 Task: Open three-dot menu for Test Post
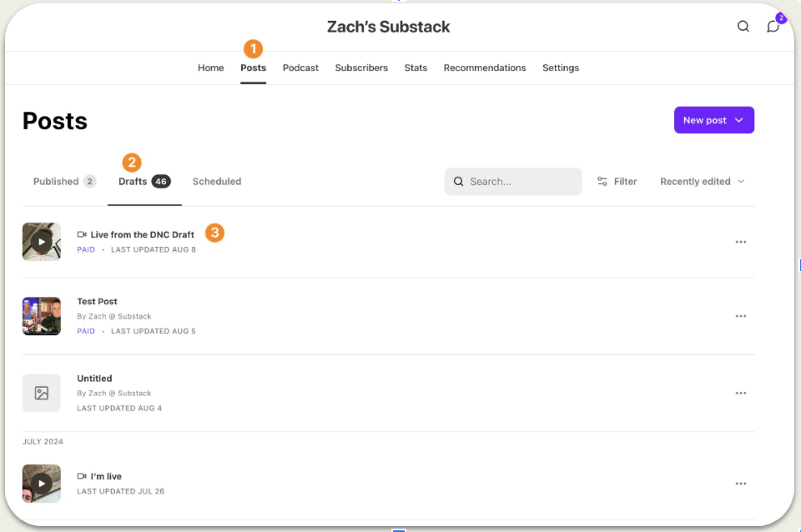tap(741, 317)
